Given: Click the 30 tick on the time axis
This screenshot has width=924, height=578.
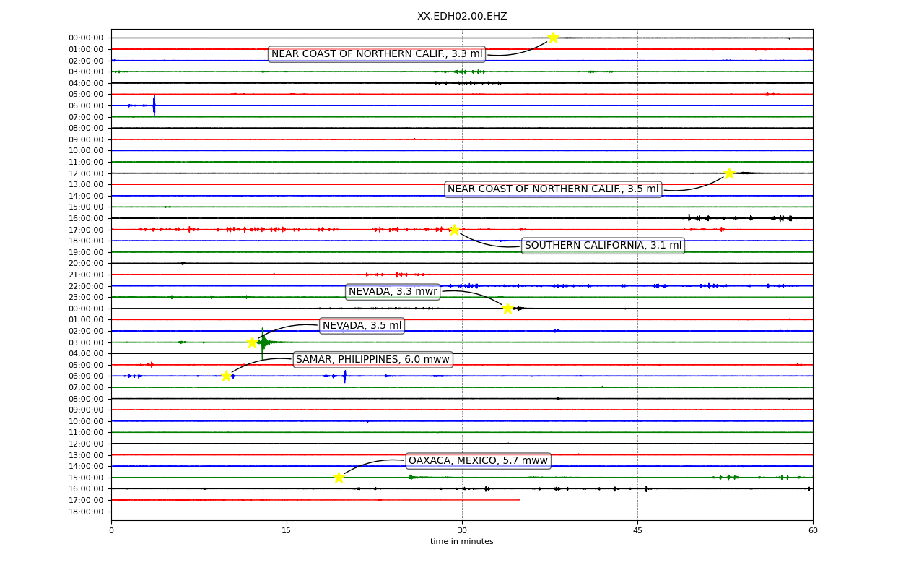Looking at the screenshot, I should coord(462,531).
